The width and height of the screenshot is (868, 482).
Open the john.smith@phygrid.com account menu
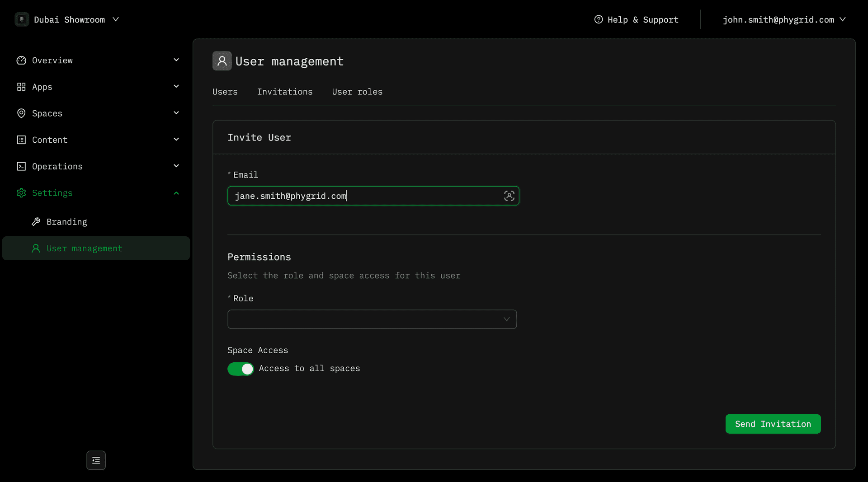point(784,19)
